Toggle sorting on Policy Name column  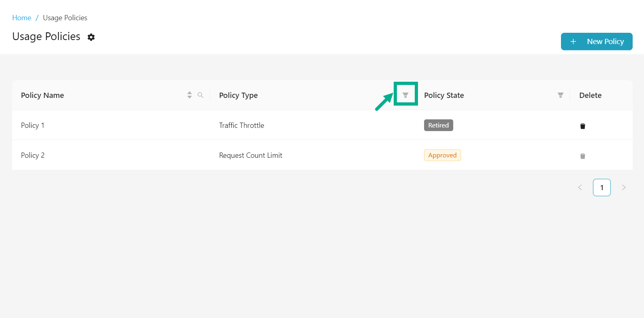[190, 95]
